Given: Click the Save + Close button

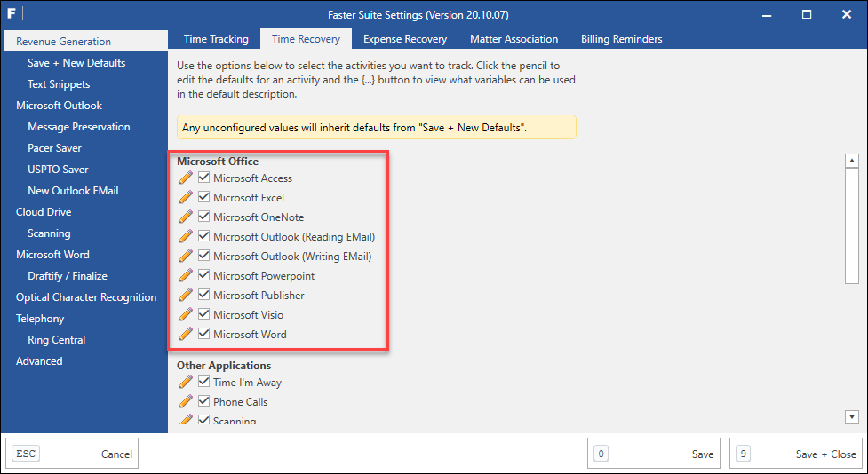Looking at the screenshot, I should click(796, 454).
